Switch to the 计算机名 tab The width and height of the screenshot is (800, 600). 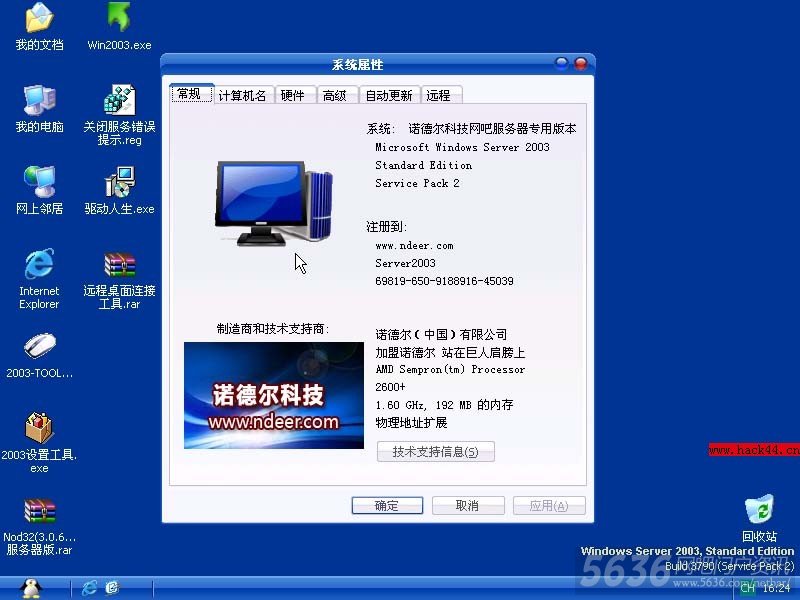click(x=242, y=95)
